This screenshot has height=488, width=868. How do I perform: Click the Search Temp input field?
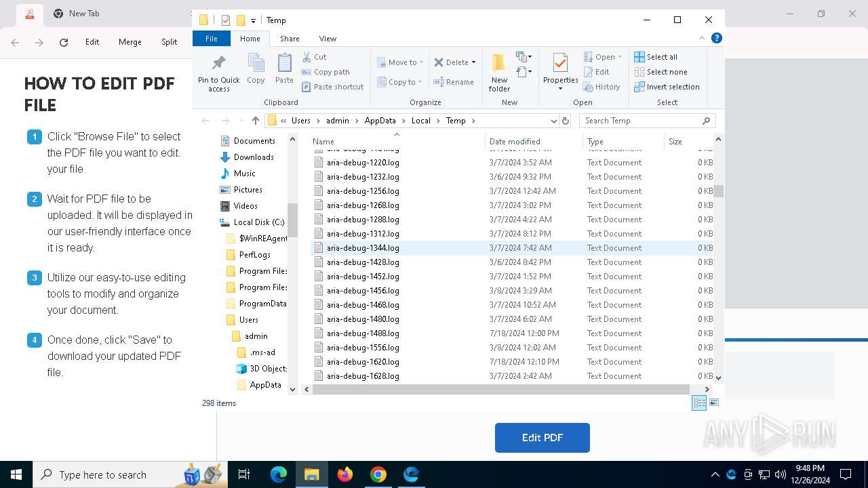point(647,121)
